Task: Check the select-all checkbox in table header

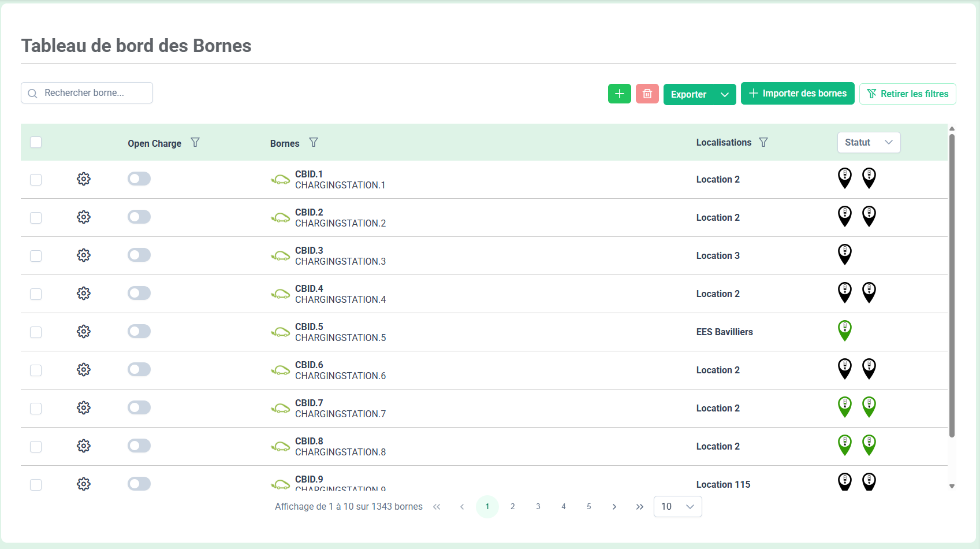Action: click(x=36, y=142)
